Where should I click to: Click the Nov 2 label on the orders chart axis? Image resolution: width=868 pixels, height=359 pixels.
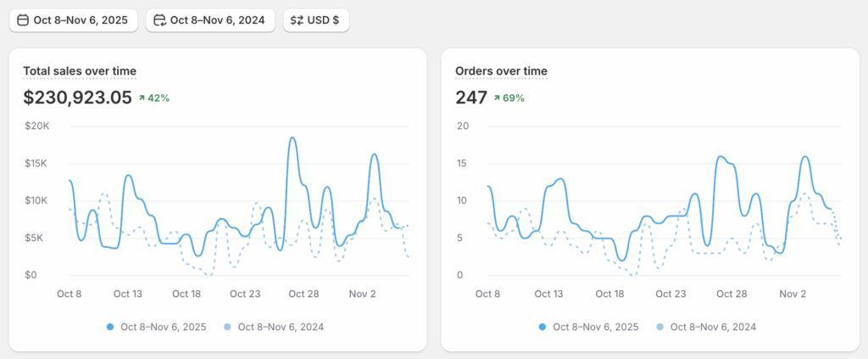point(793,294)
